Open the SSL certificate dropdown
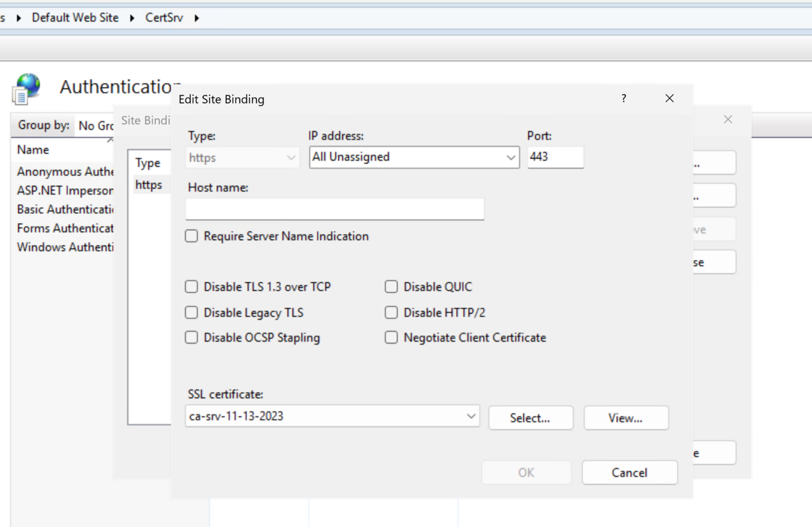The width and height of the screenshot is (812, 527). pos(470,417)
